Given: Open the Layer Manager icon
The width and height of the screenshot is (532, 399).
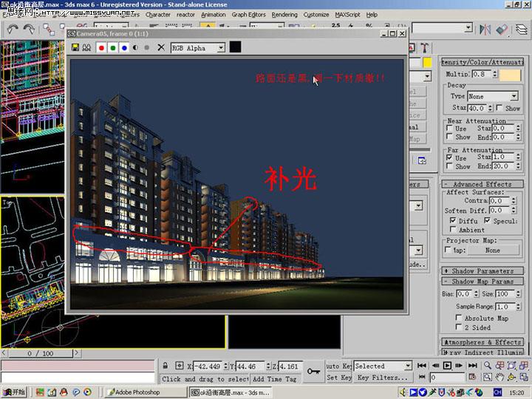Looking at the screenshot, I should pos(522,30).
